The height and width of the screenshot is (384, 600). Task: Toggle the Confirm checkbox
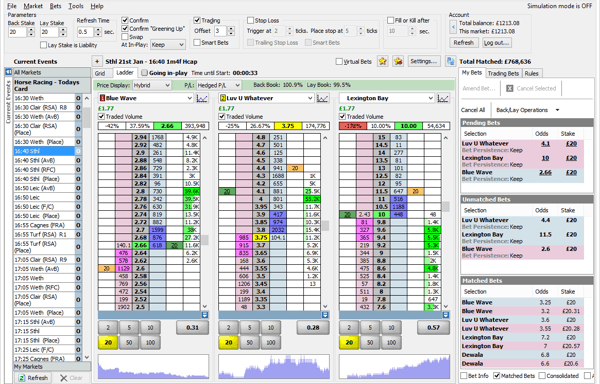125,20
